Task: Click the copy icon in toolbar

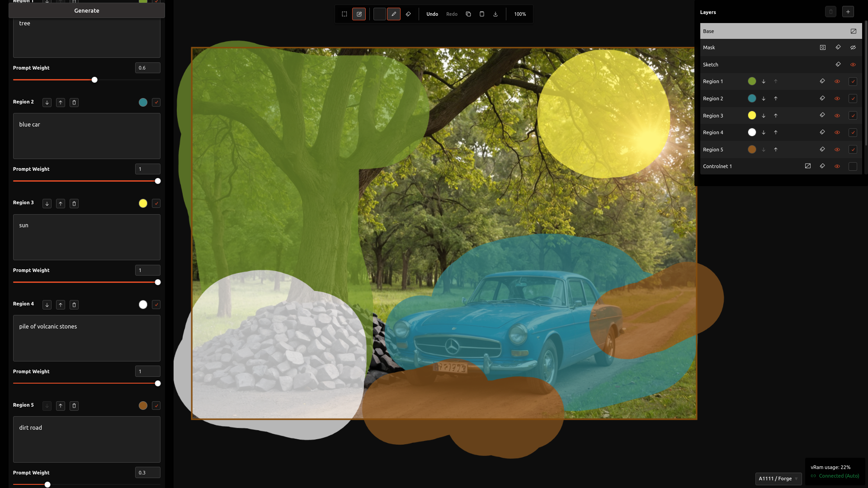Action: 468,14
